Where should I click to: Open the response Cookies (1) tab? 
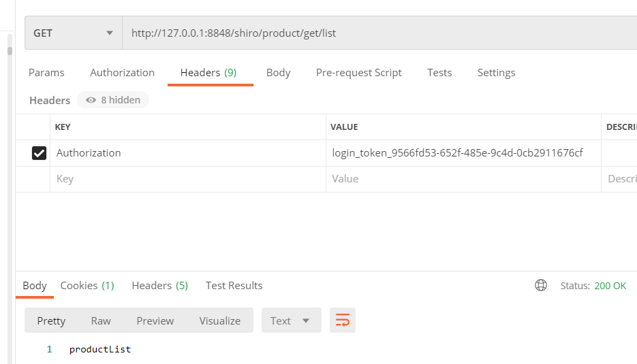[87, 286]
